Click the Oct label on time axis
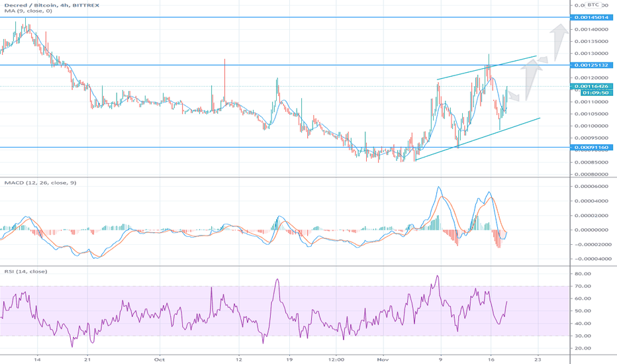 click(x=160, y=359)
